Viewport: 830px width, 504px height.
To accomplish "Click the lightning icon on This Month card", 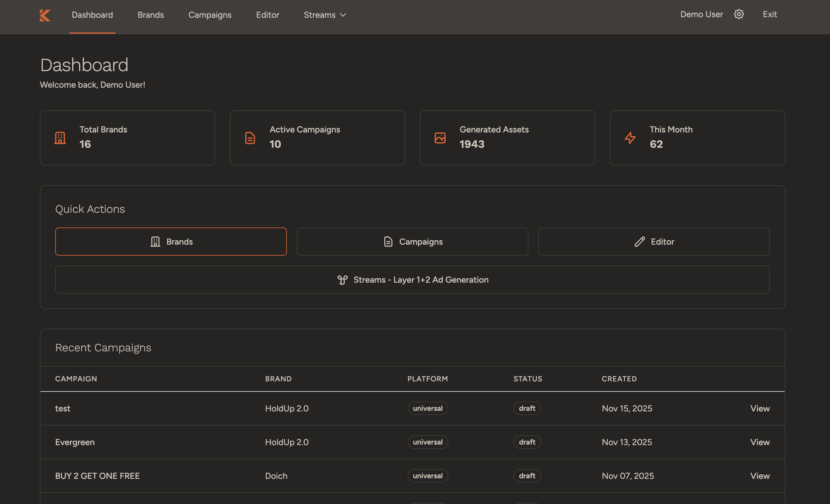I will (x=630, y=137).
